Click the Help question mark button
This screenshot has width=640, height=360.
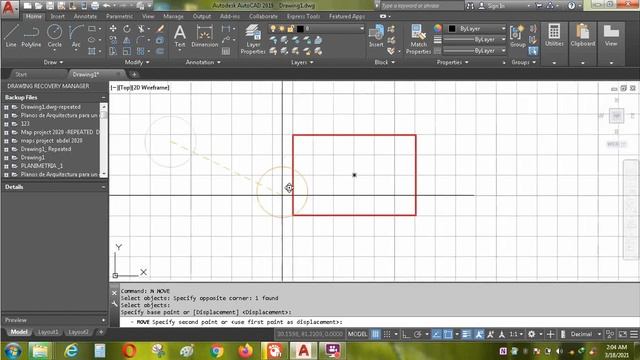click(x=571, y=6)
